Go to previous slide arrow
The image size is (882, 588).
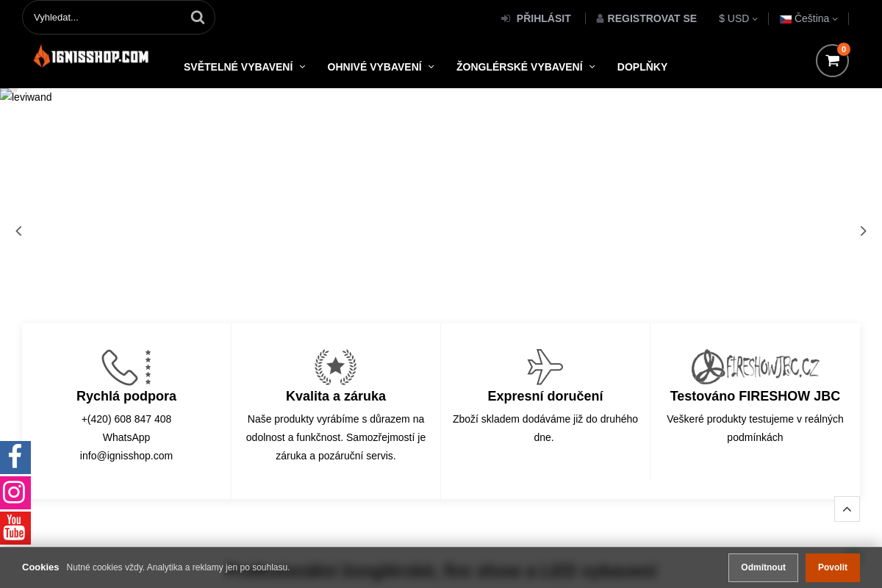[19, 231]
